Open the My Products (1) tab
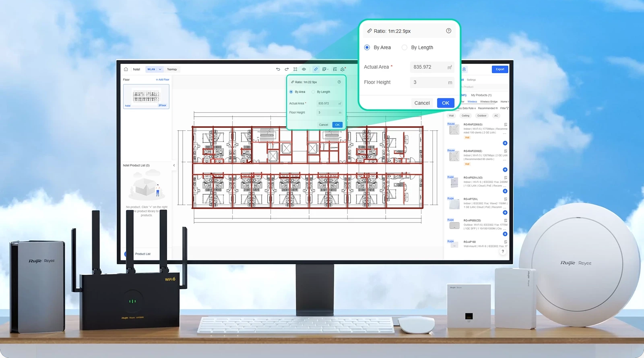 481,95
